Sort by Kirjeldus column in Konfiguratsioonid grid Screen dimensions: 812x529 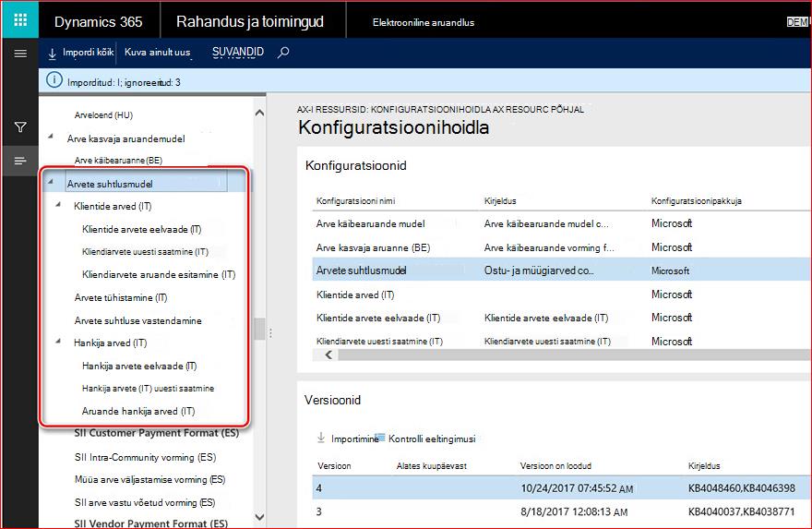click(x=500, y=201)
